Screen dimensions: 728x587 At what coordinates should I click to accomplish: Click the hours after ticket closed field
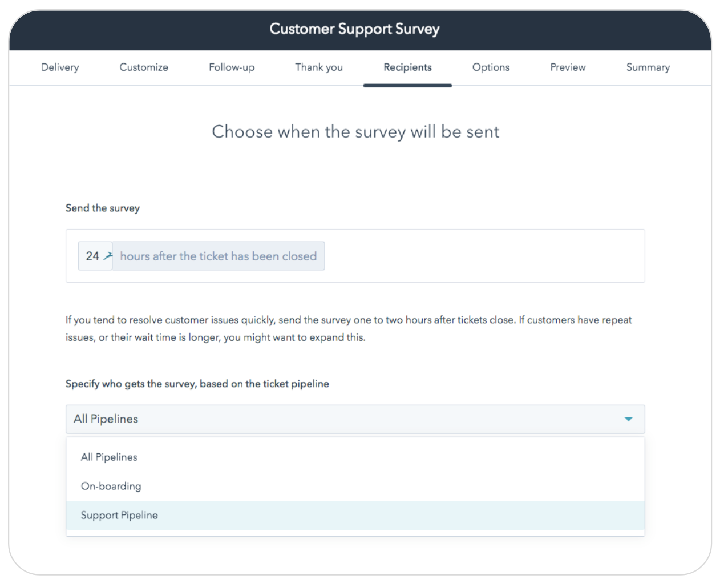coord(219,256)
